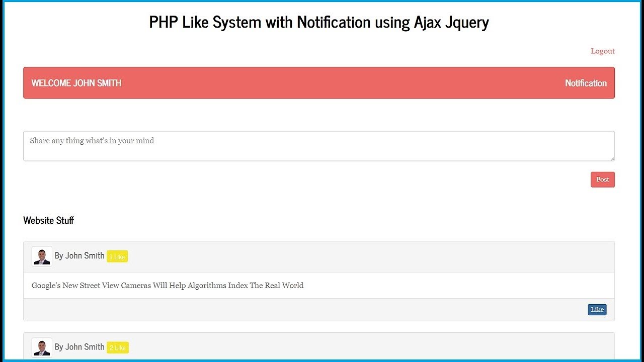This screenshot has width=644, height=362.
Task: Open avatar beside the 1 Like post
Action: pyautogui.click(x=42, y=256)
